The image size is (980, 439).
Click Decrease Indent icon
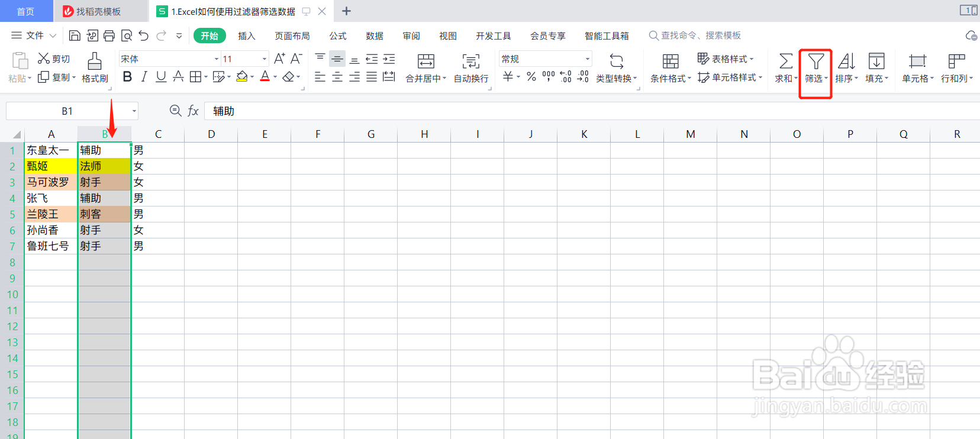pyautogui.click(x=372, y=59)
